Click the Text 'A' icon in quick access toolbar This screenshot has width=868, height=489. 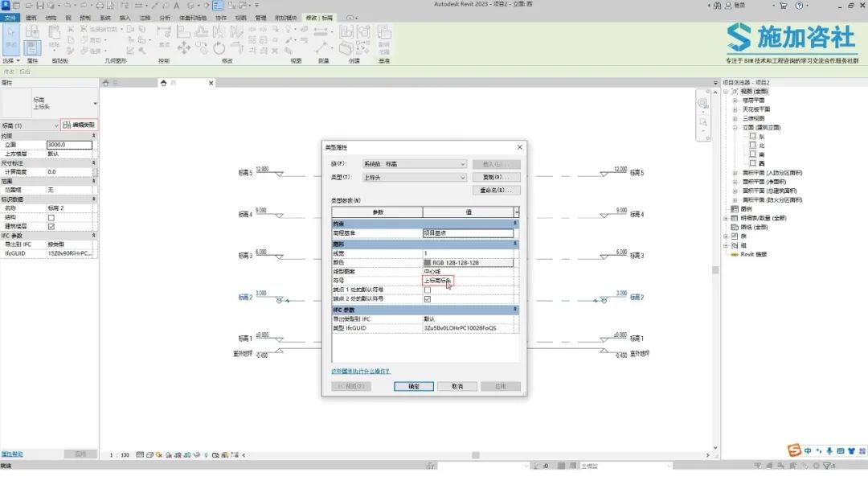[177, 5]
